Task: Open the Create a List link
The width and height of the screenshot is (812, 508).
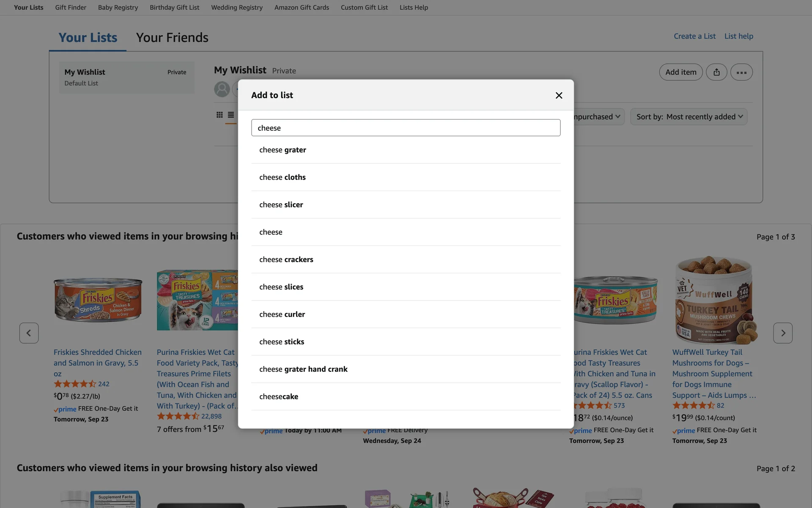Action: 694,36
